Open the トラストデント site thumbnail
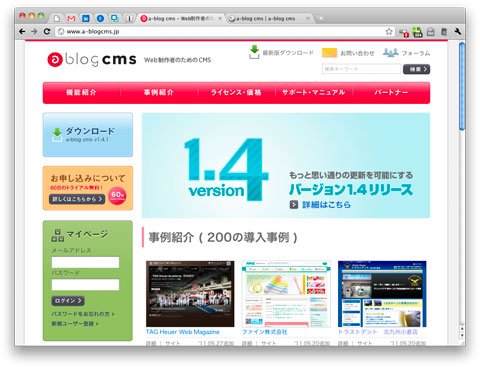Image resolution: width=480 pixels, height=367 pixels. click(382, 294)
